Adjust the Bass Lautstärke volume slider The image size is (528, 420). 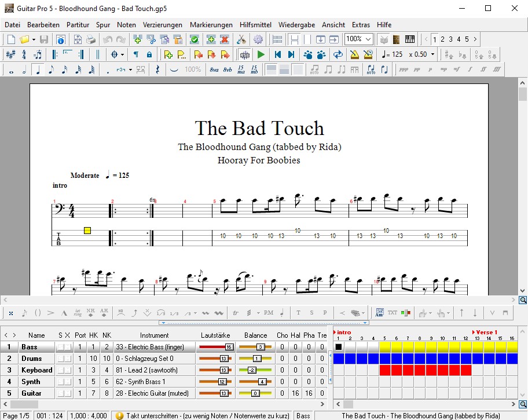tap(216, 347)
